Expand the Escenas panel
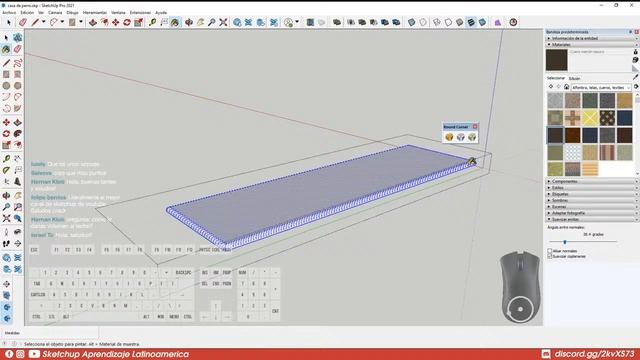The width and height of the screenshot is (640, 360). (592, 207)
